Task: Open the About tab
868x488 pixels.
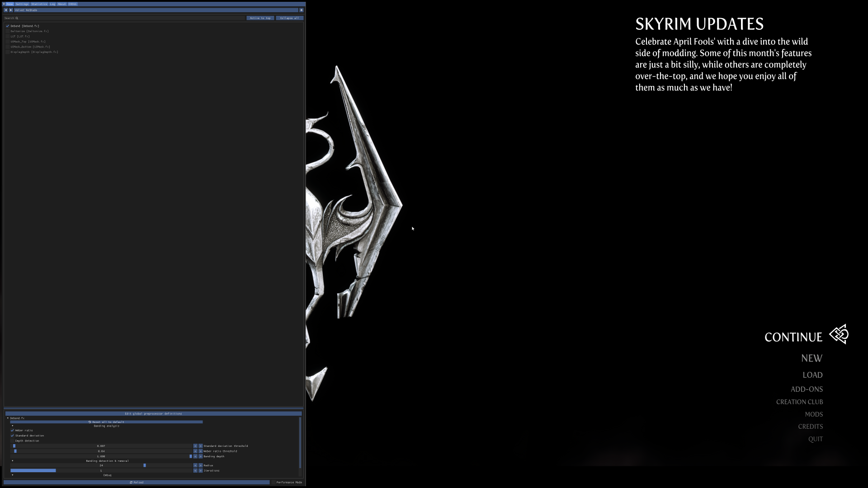Action: click(62, 4)
